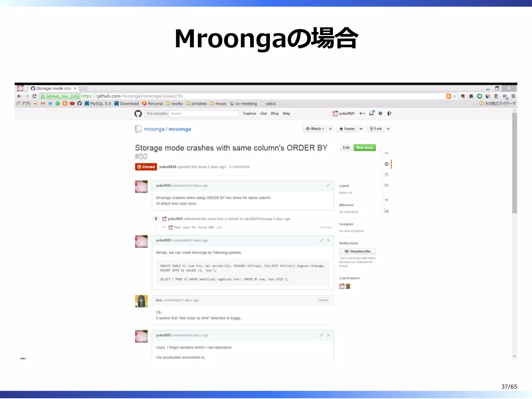Image resolution: width=532 pixels, height=399 pixels.
Task: Reload the page with refresh icon
Action: coord(34,96)
